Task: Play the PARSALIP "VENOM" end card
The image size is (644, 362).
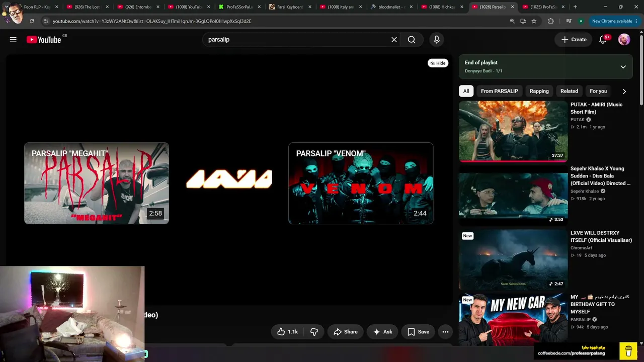Action: 361,183
